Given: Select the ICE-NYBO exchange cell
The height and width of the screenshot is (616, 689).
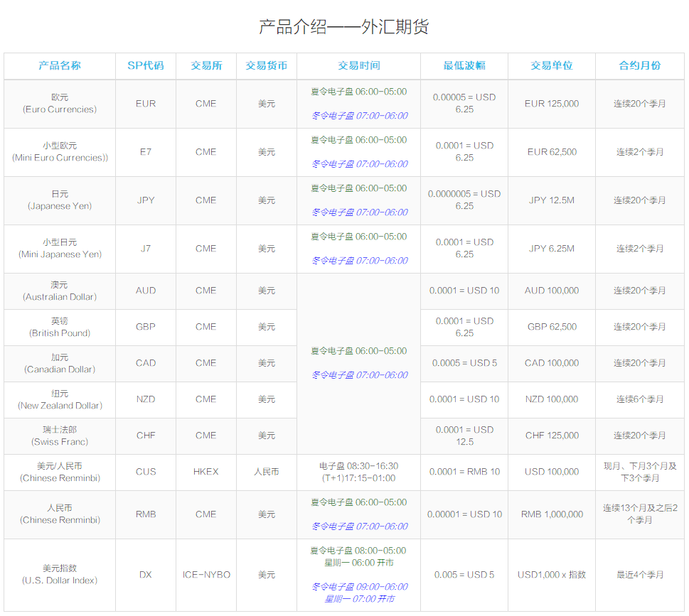Looking at the screenshot, I should point(206,575).
